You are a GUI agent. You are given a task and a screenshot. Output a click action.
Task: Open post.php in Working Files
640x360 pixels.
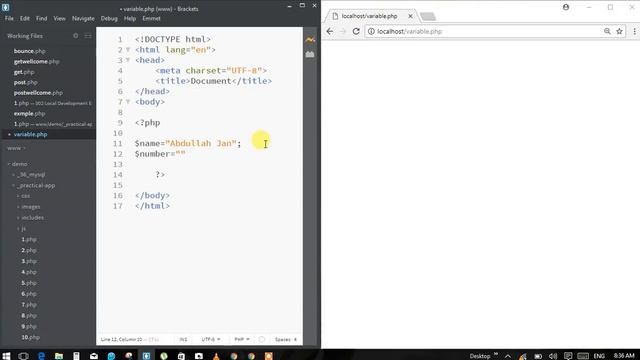(25, 82)
